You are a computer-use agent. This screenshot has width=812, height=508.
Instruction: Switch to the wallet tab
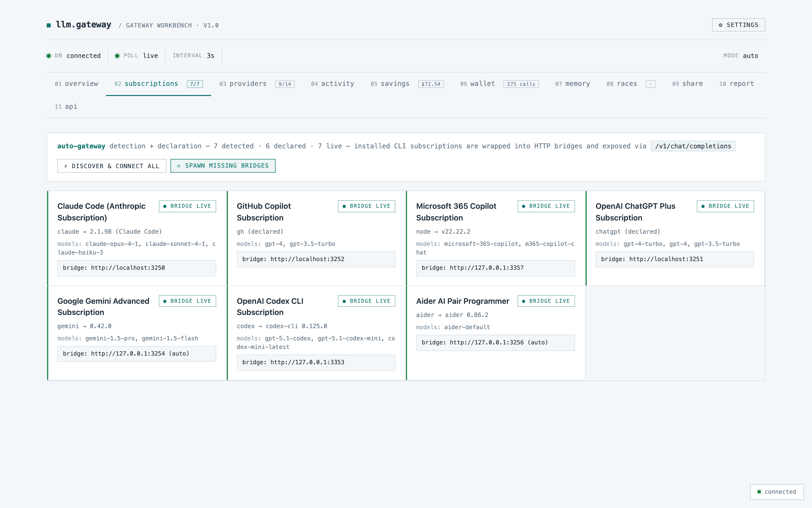pos(499,84)
